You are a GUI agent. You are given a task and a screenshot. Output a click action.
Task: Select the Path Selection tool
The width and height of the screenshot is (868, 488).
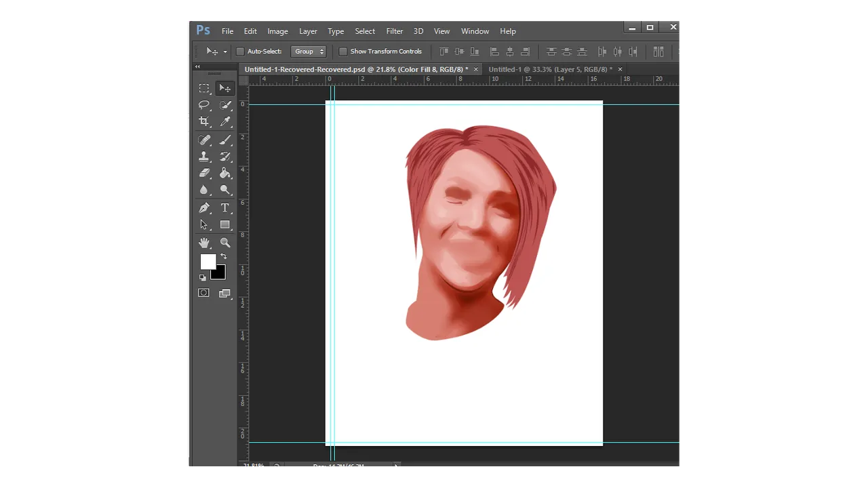pos(204,225)
